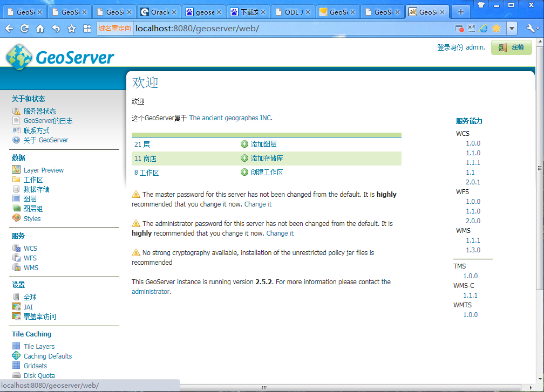Open WMS 1.3.0 capabilities link
544x392 pixels.
473,250
